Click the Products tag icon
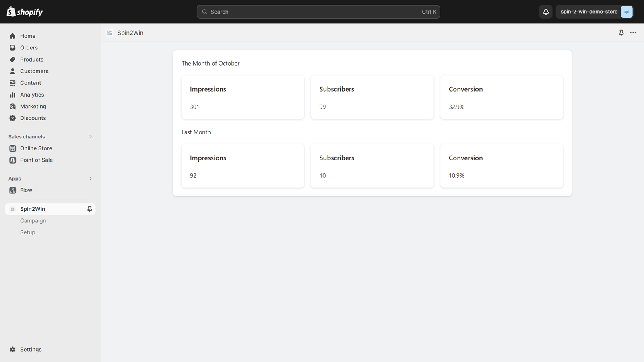Screen dimensions: 644x362 point(12,59)
